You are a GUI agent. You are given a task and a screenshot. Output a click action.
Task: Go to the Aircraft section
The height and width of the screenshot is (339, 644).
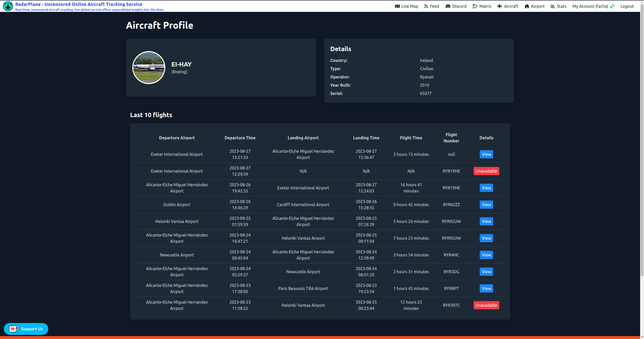pyautogui.click(x=508, y=6)
